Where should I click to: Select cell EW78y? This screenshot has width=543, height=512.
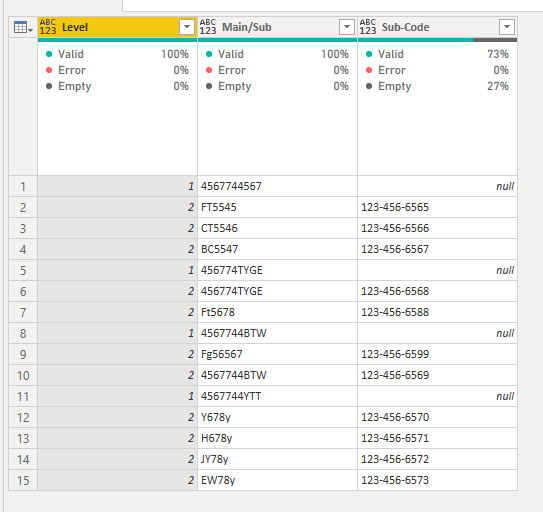(x=277, y=480)
